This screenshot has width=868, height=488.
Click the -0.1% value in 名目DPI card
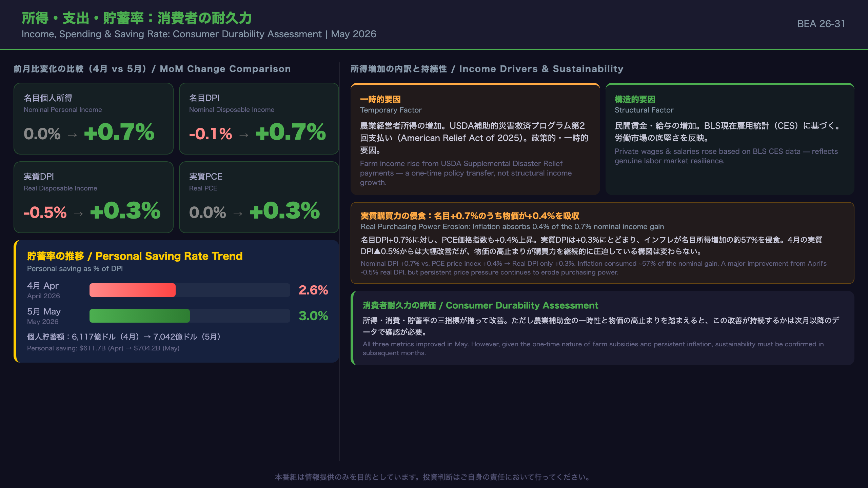(x=211, y=134)
